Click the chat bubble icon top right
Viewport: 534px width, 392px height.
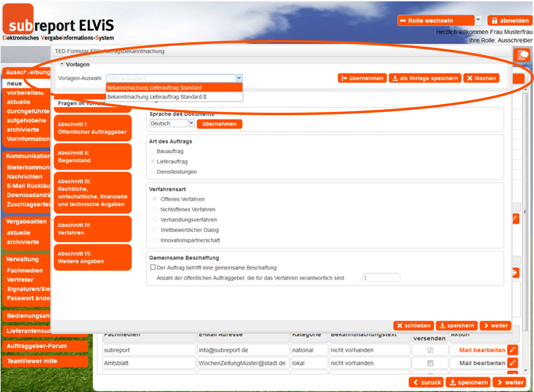pyautogui.click(x=522, y=55)
